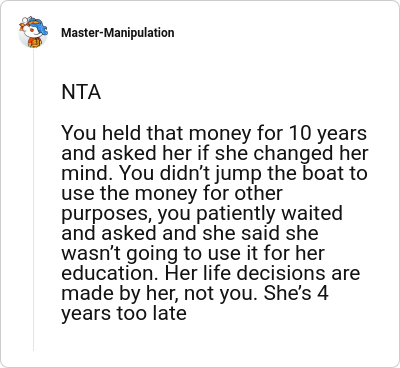Collapse the comment using the thread line
The width and height of the screenshot is (400, 368).
(x=33, y=200)
